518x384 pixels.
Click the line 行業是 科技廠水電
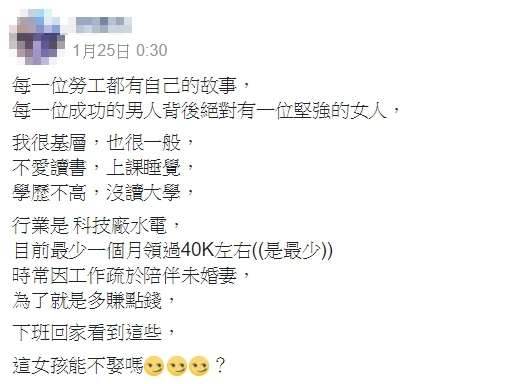click(x=89, y=226)
